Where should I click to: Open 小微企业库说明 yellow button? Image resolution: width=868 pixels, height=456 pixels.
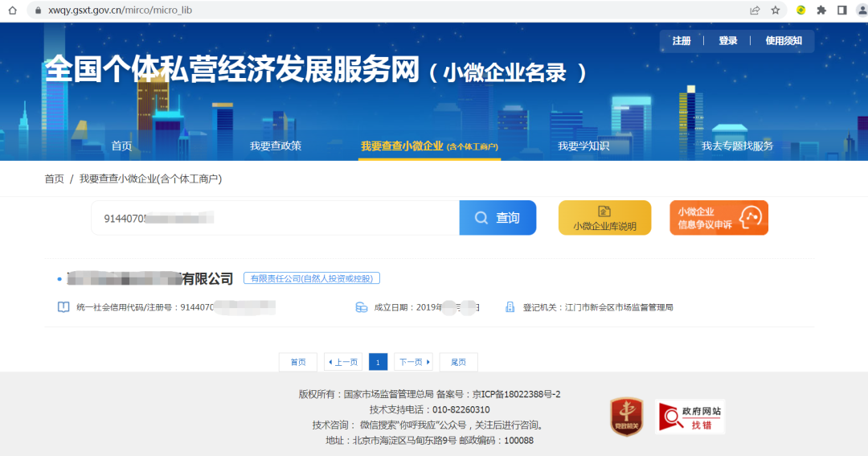[x=604, y=218]
